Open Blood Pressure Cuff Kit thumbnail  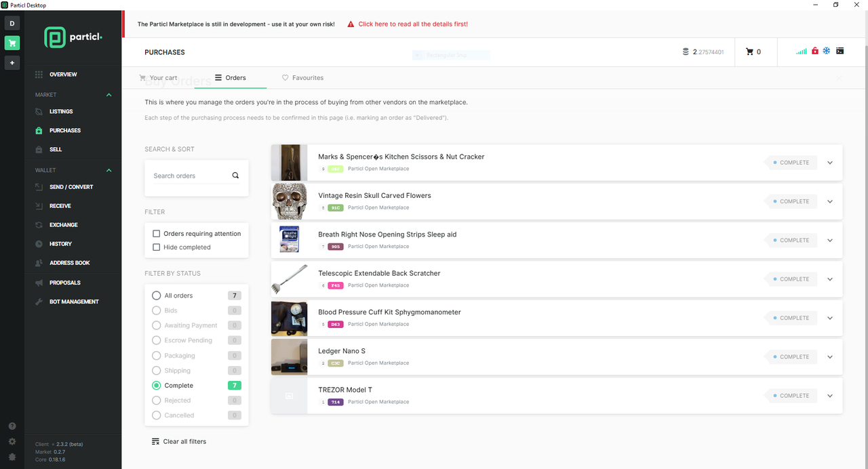click(289, 318)
